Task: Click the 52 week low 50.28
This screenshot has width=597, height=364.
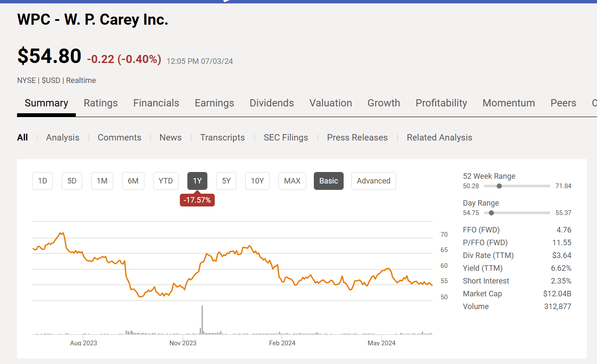Action: pyautogui.click(x=471, y=186)
